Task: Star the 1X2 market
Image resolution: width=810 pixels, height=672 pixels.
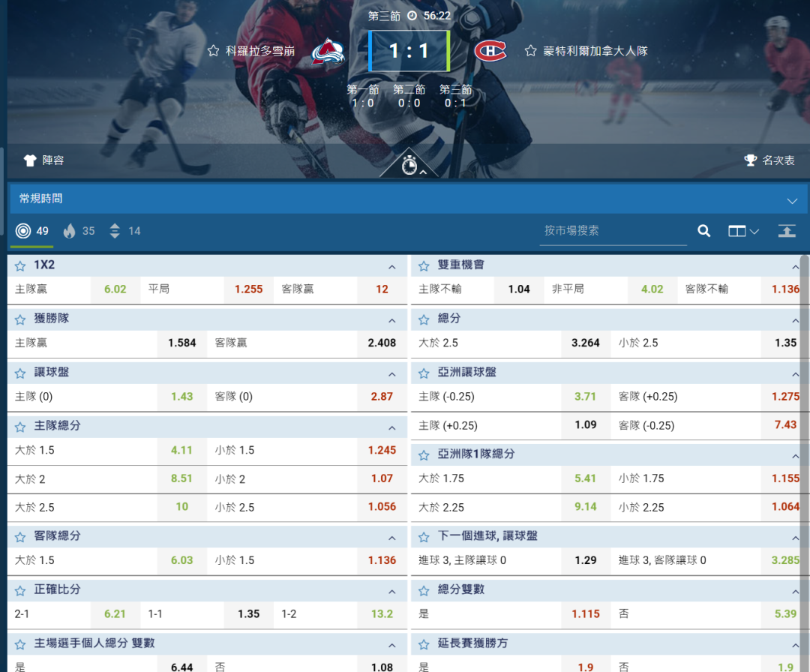Action: (x=20, y=266)
